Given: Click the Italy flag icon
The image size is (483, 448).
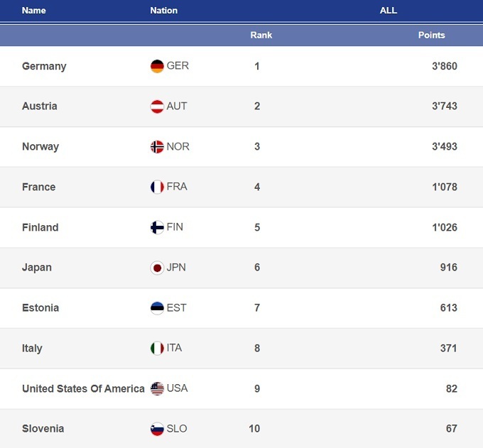Looking at the screenshot, I should pyautogui.click(x=157, y=349).
